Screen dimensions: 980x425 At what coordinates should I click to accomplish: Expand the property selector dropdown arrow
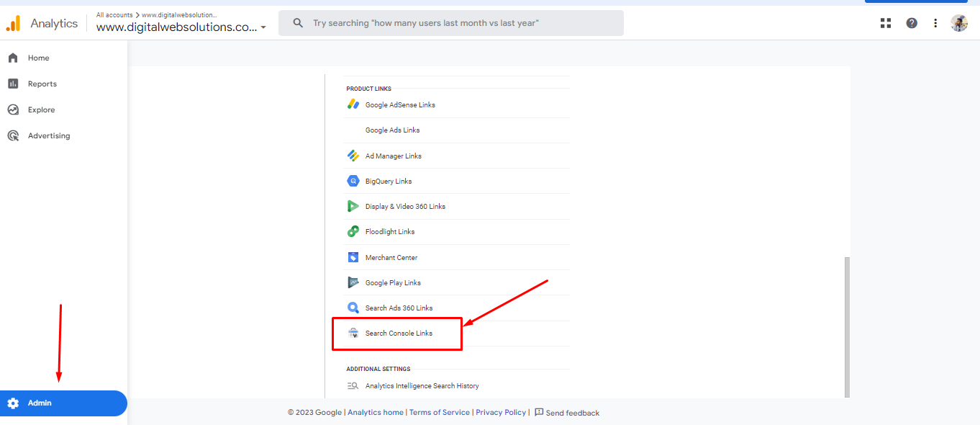pyautogui.click(x=263, y=27)
